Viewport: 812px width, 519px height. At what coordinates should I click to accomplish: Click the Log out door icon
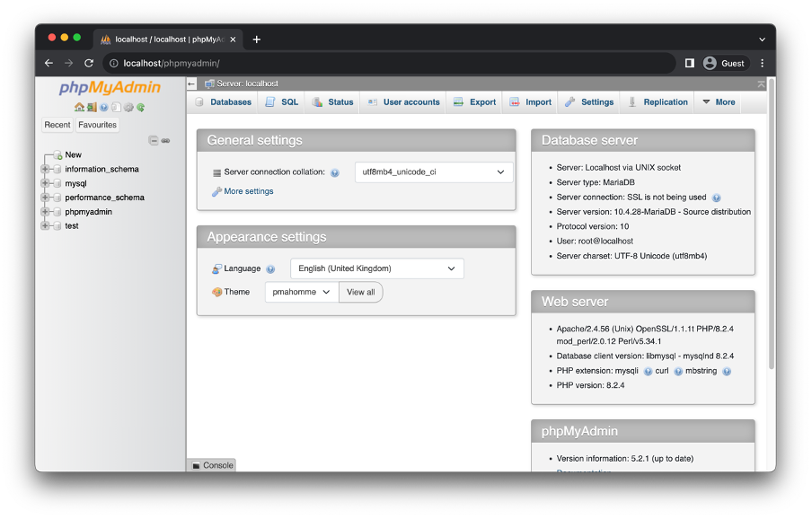pyautogui.click(x=92, y=107)
